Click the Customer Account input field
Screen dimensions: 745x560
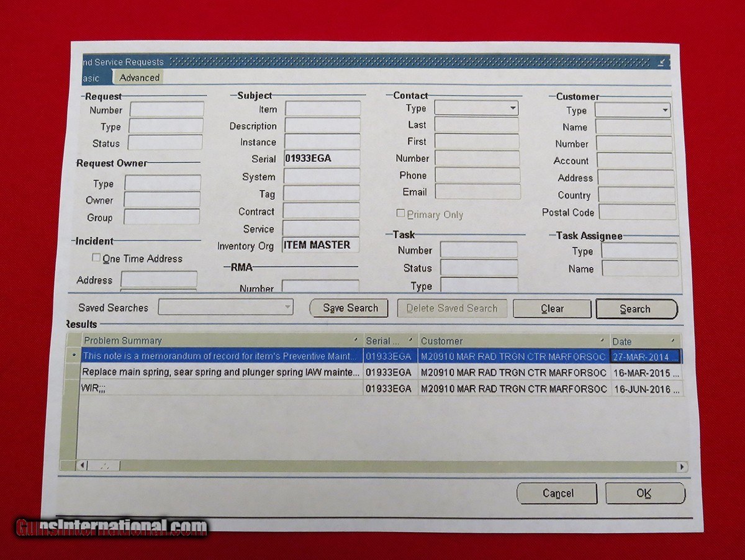[x=635, y=161]
